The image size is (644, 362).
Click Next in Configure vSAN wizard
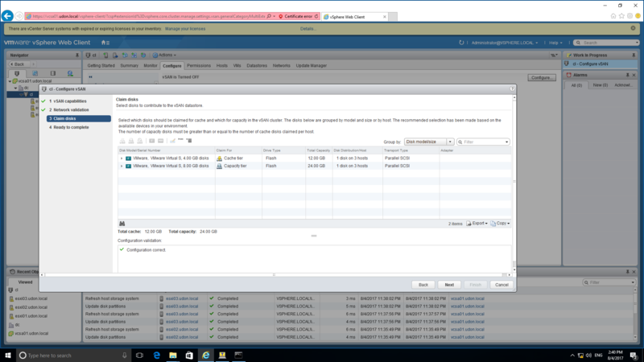click(449, 285)
